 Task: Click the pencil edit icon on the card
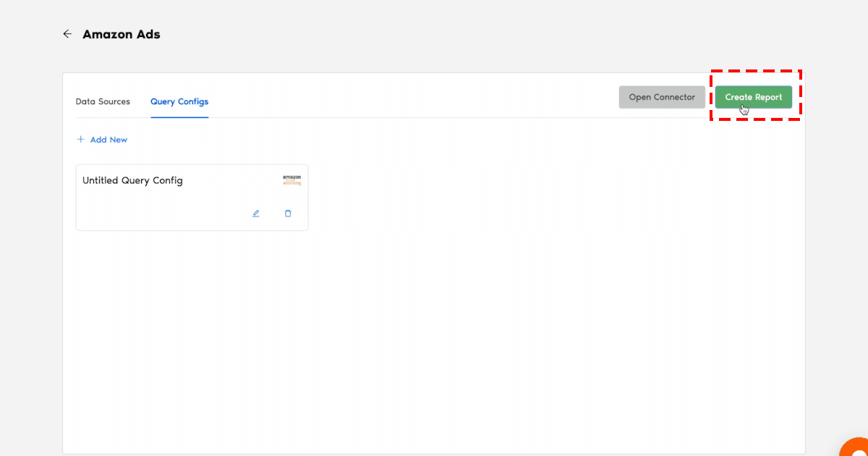[x=255, y=214]
